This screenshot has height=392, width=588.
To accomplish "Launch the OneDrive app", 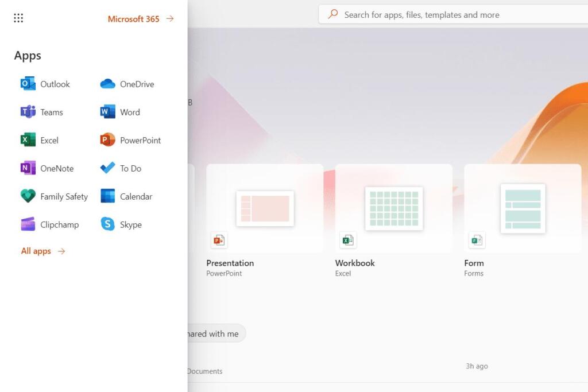I will tap(127, 84).
